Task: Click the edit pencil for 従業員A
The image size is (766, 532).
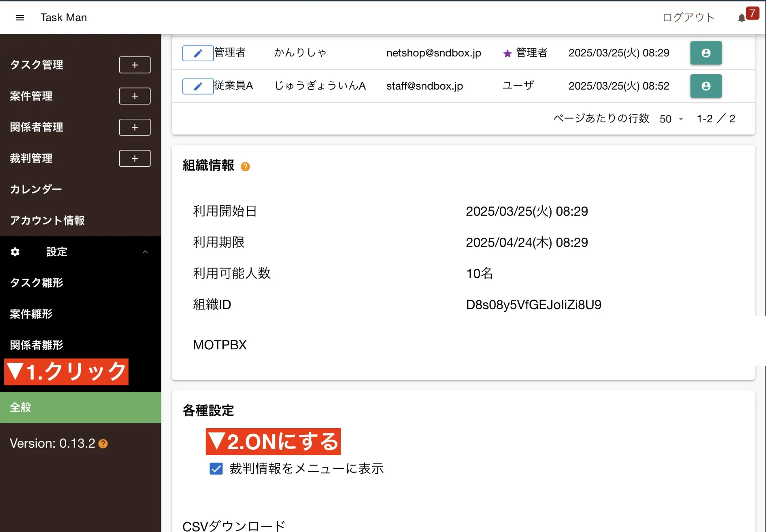Action: (198, 86)
